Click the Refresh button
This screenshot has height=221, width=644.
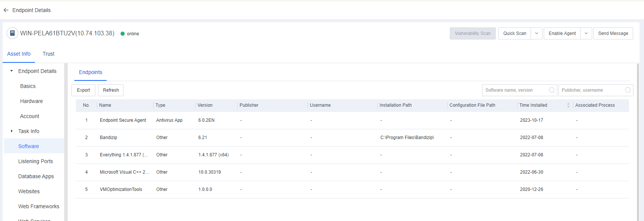coord(111,90)
